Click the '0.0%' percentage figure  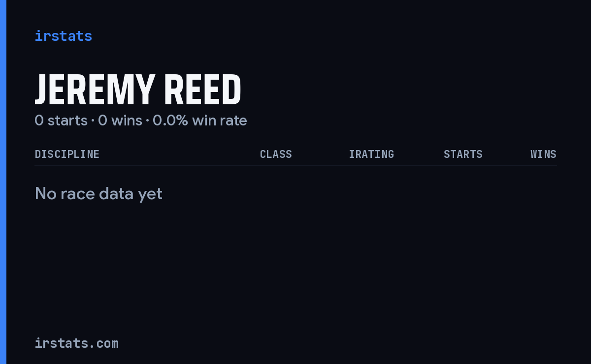170,121
